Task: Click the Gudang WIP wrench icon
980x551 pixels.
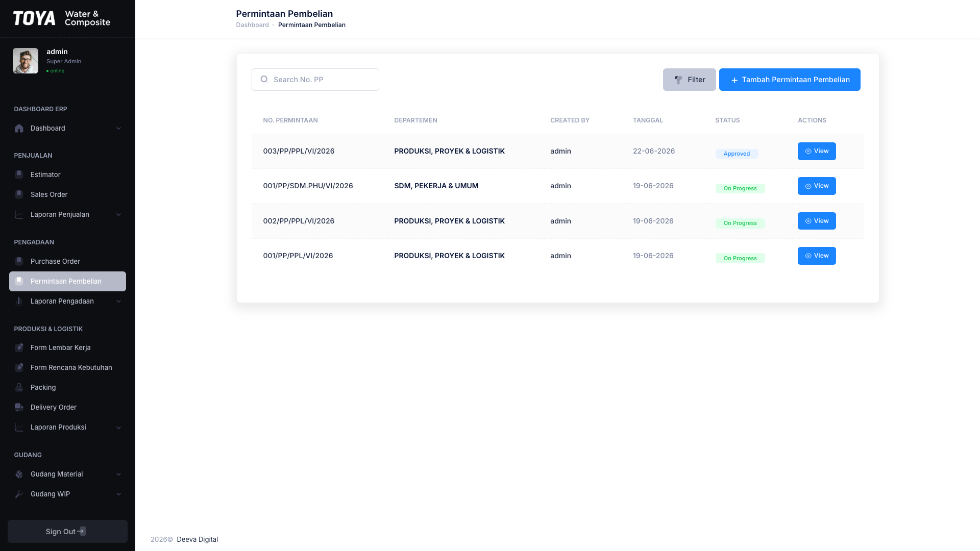Action: [x=19, y=494]
